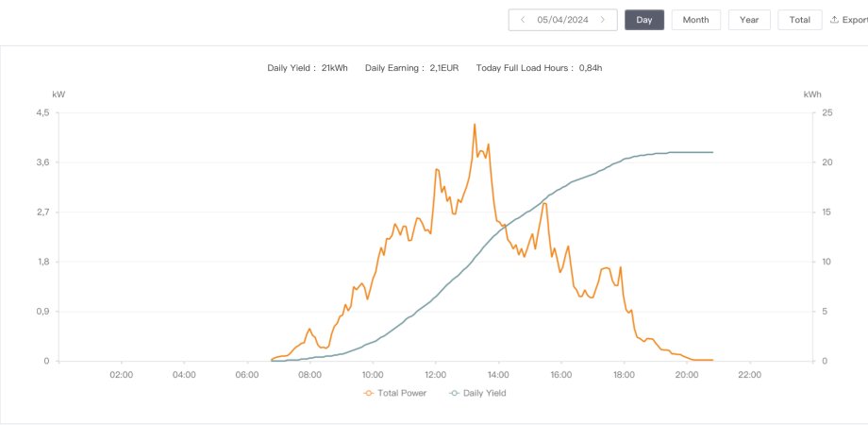The image size is (868, 425).
Task: Click the Today Full Load Hours value
Action: (x=590, y=68)
